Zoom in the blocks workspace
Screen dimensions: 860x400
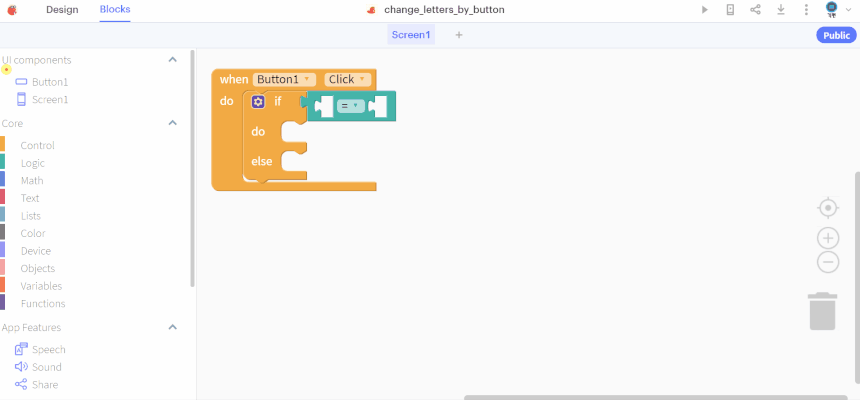[828, 238]
